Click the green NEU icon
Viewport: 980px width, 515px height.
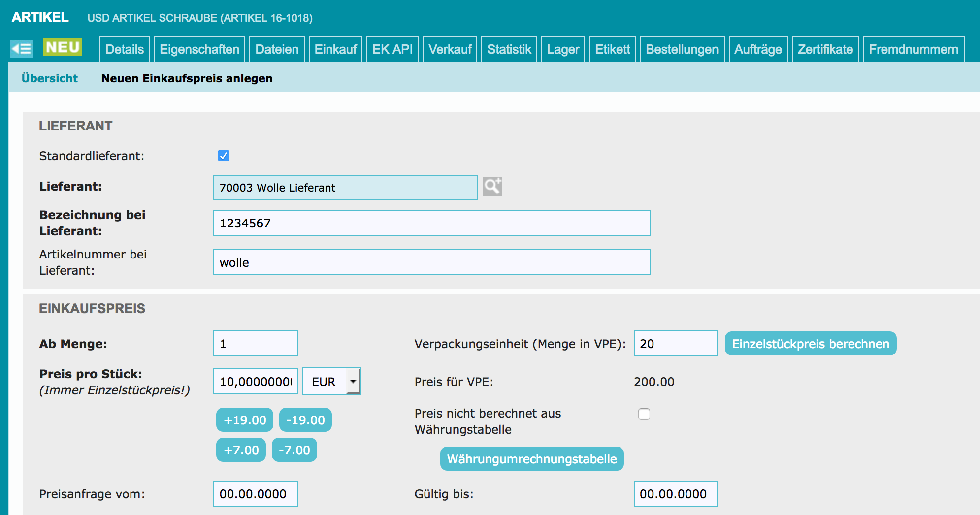pos(63,47)
